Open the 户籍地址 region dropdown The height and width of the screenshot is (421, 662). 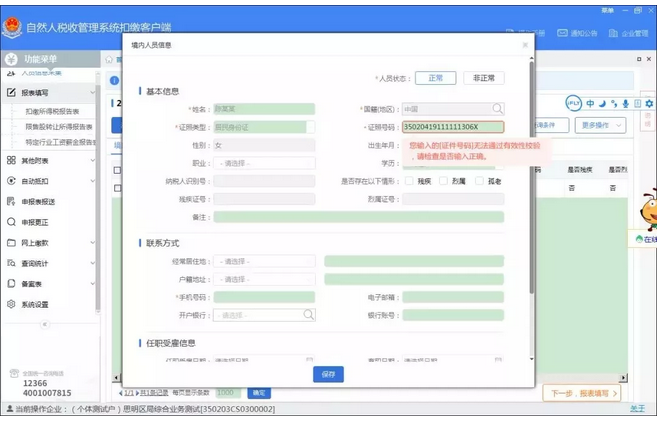(264, 280)
